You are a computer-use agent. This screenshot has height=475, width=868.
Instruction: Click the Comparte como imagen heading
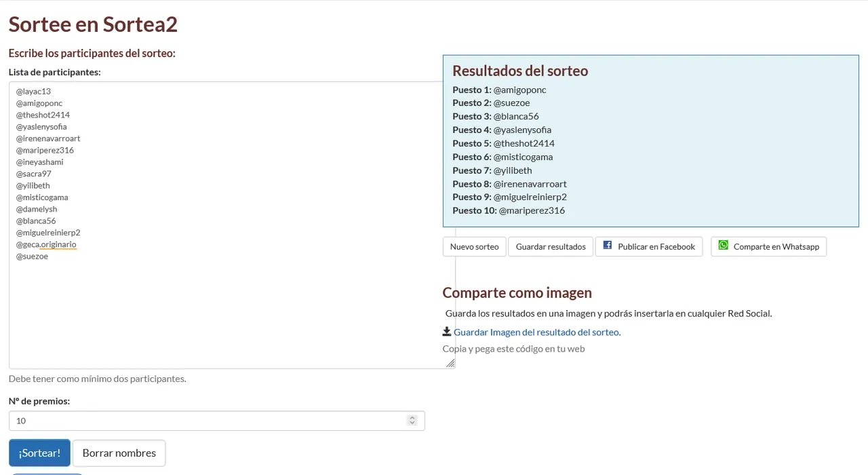tap(517, 292)
